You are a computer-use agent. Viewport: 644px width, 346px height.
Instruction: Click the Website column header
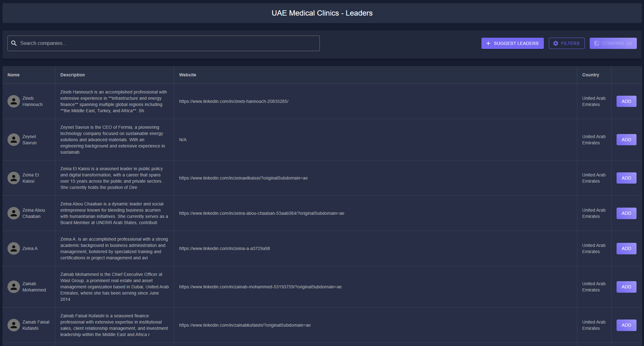tap(188, 75)
